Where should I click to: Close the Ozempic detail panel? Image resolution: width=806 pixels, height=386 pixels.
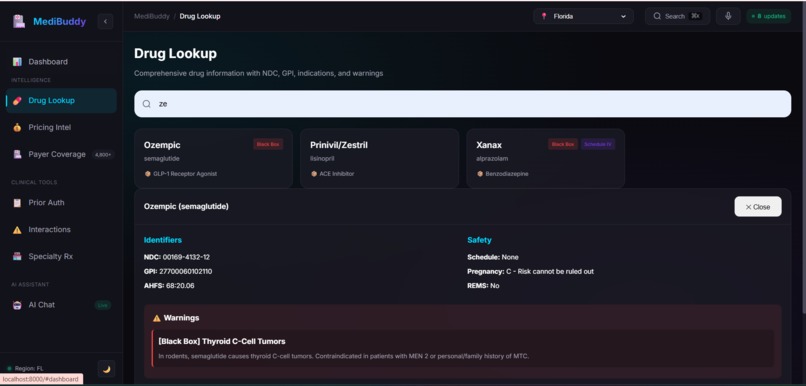click(758, 207)
